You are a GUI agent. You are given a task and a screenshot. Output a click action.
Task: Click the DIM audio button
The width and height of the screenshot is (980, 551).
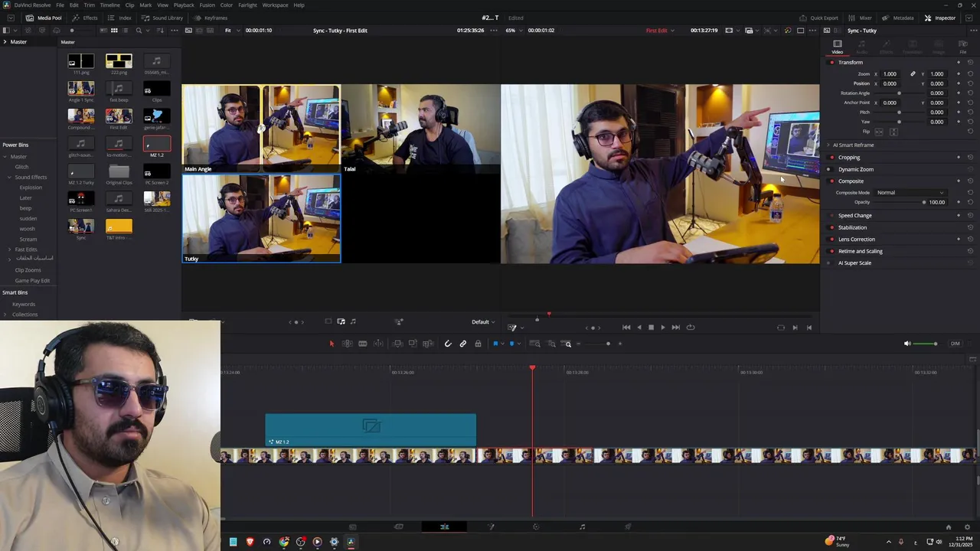pos(955,344)
